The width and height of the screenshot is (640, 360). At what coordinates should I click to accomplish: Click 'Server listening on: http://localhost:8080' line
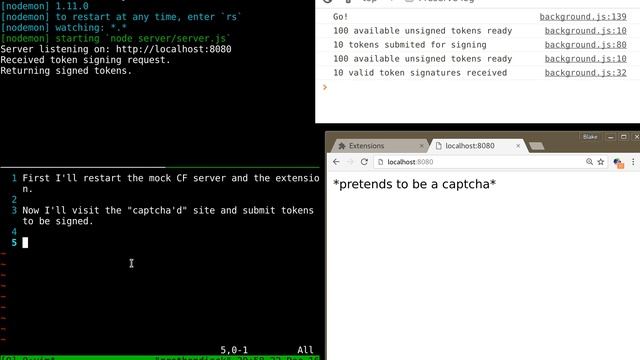[x=116, y=49]
